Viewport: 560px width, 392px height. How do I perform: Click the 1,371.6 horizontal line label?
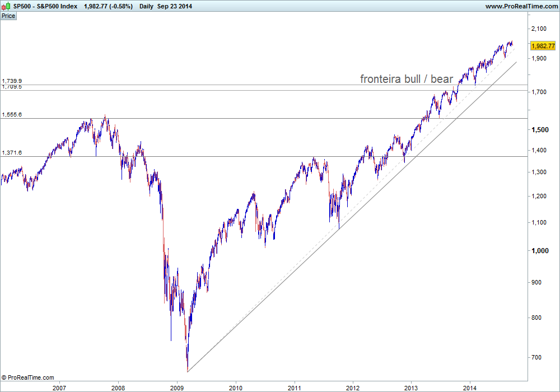[12, 152]
